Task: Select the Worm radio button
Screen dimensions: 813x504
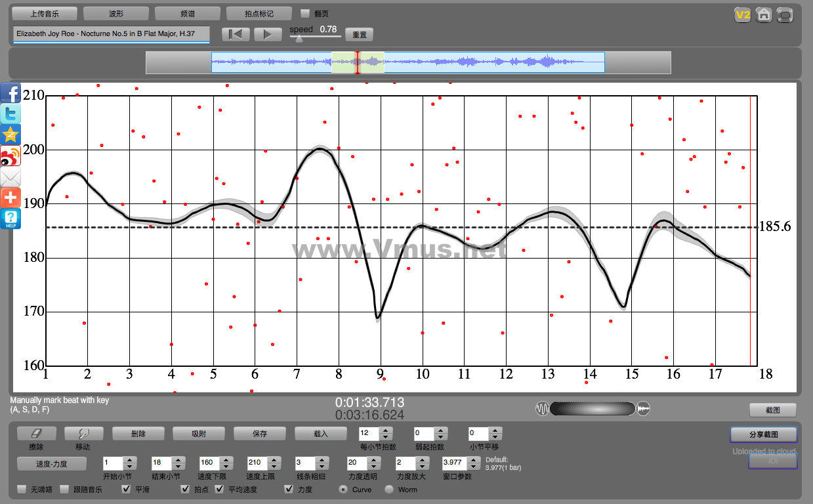Action: (389, 490)
